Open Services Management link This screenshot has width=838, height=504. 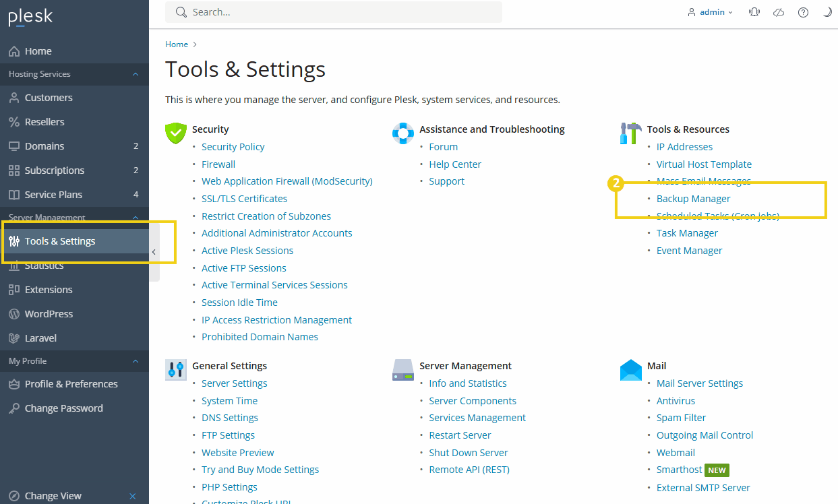coord(477,418)
